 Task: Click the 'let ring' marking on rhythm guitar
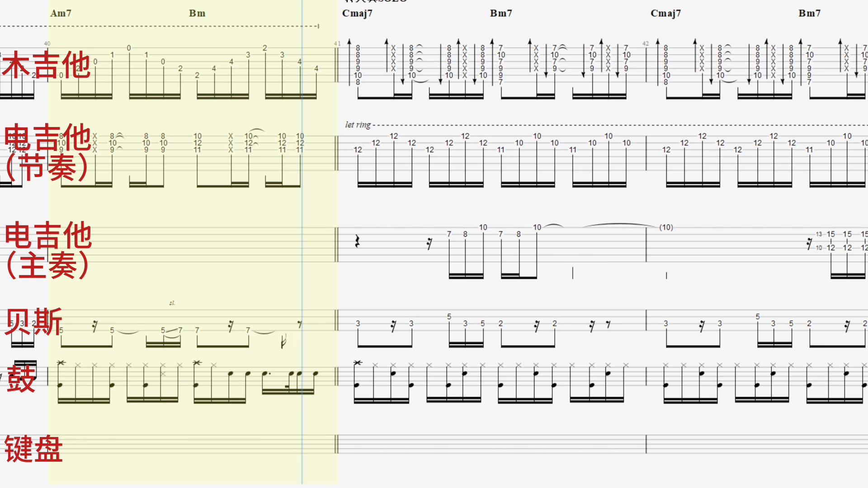[358, 125]
